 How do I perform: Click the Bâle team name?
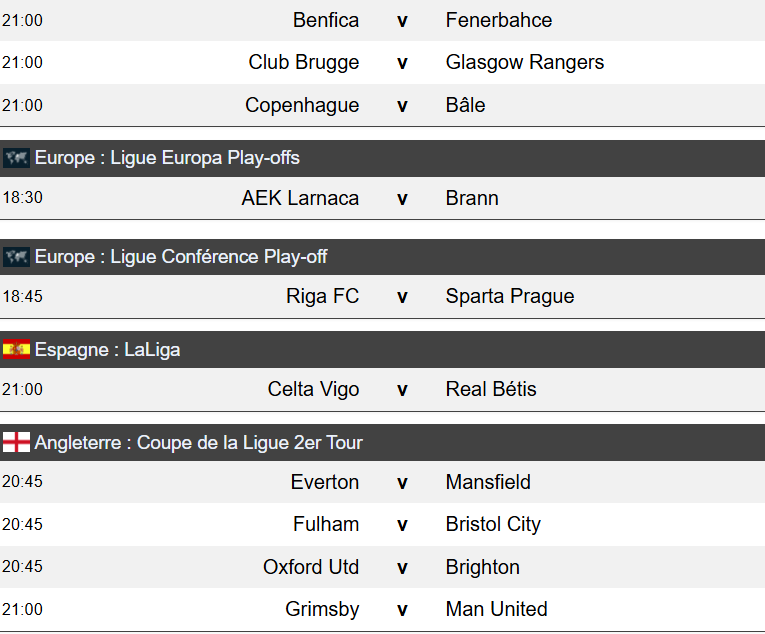coord(466,105)
